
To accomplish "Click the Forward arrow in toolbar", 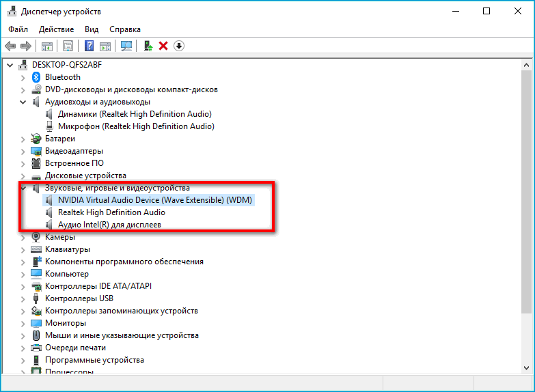I will pos(26,46).
